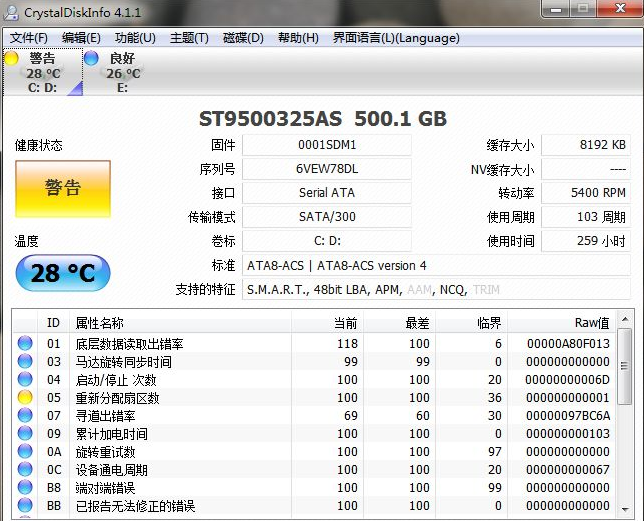This screenshot has height=521, width=644.
Task: Click status icon for attribute 0A row
Action: 25,451
